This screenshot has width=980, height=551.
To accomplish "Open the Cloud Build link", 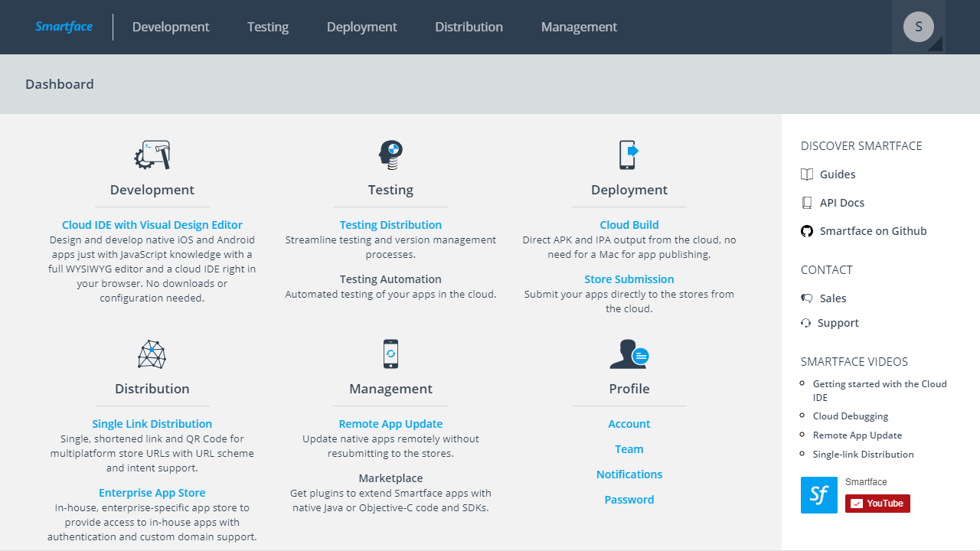I will point(629,225).
